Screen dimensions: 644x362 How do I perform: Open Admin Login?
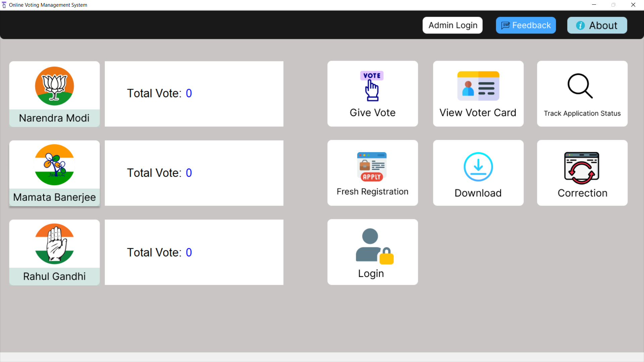[x=452, y=25]
